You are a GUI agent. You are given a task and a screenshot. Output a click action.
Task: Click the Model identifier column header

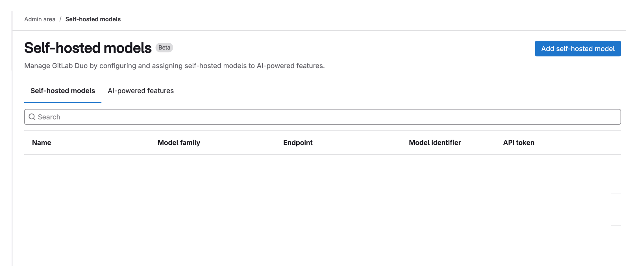point(434,143)
